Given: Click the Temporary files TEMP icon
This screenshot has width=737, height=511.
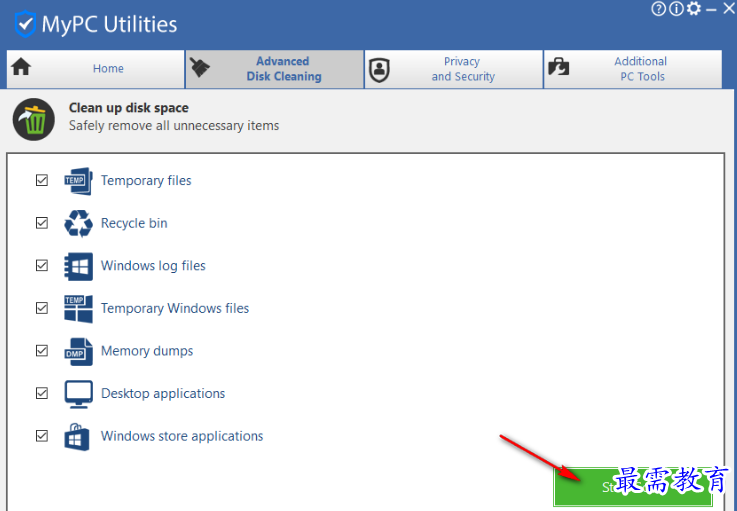Looking at the screenshot, I should click(x=78, y=181).
